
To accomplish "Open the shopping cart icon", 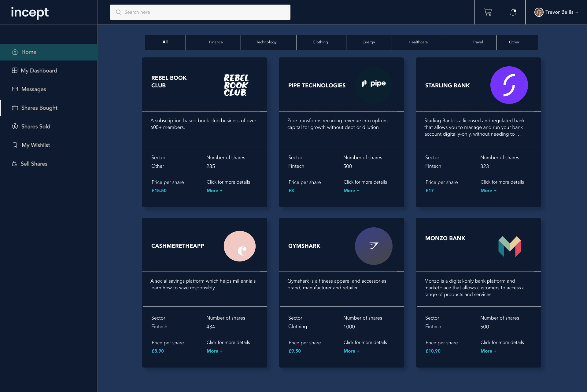I will click(x=488, y=12).
